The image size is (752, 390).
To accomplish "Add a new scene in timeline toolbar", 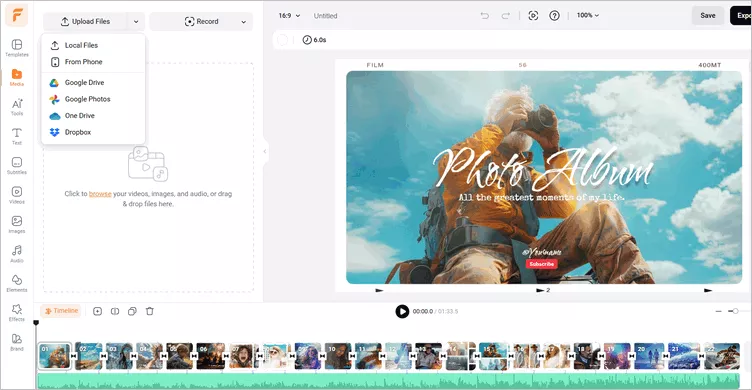I will point(97,311).
